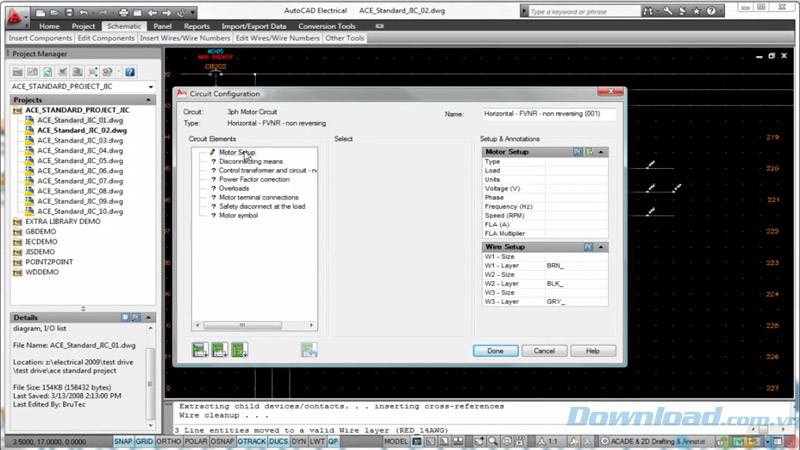Select Overloads in Circuit Elements list

(234, 188)
